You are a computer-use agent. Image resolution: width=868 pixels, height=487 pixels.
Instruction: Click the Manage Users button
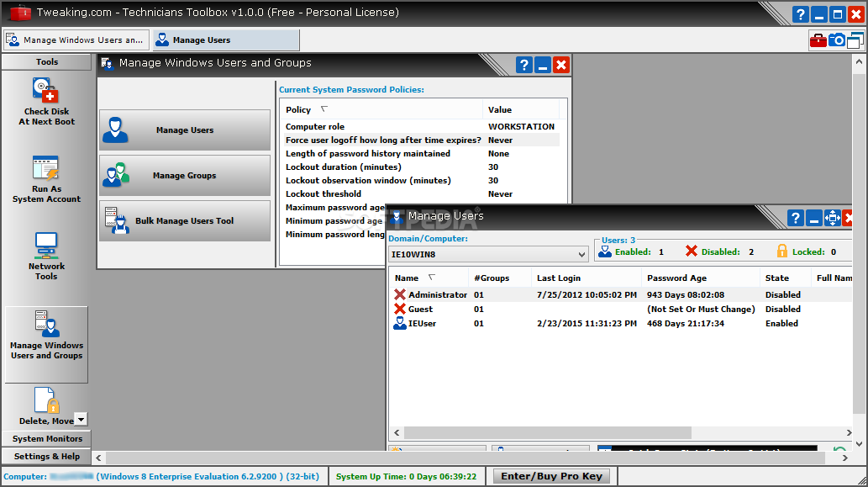185,130
